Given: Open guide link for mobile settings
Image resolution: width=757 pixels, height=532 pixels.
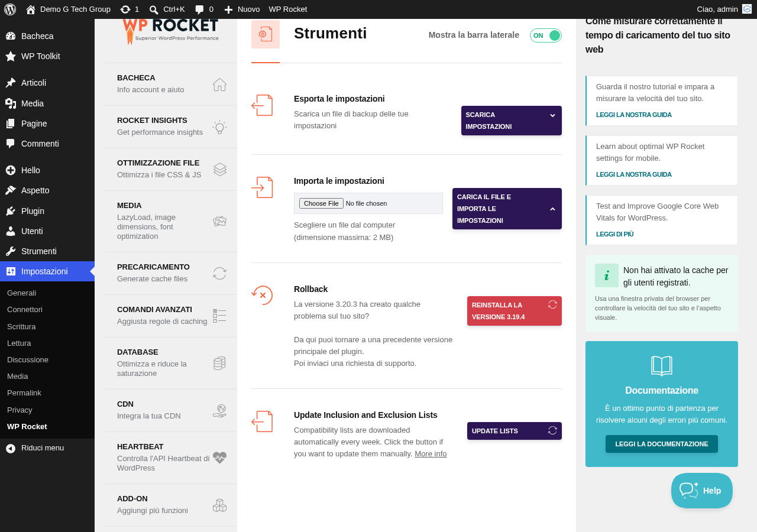Looking at the screenshot, I should pos(634,174).
